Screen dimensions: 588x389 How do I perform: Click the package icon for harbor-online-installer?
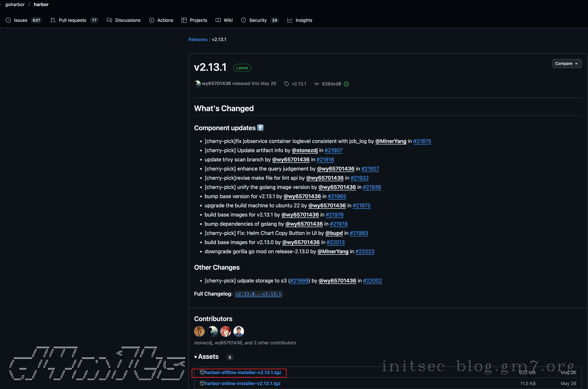click(x=202, y=383)
